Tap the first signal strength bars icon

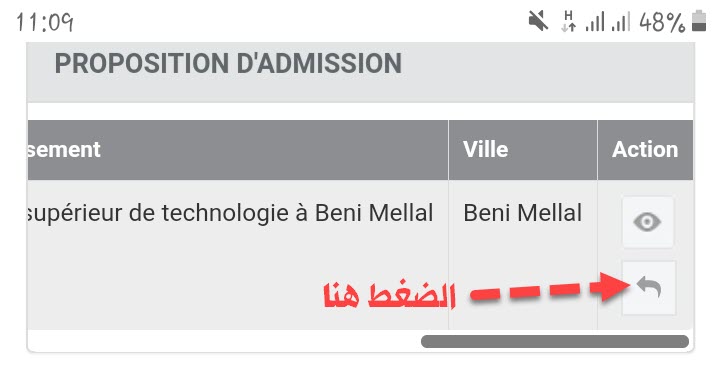[595, 22]
